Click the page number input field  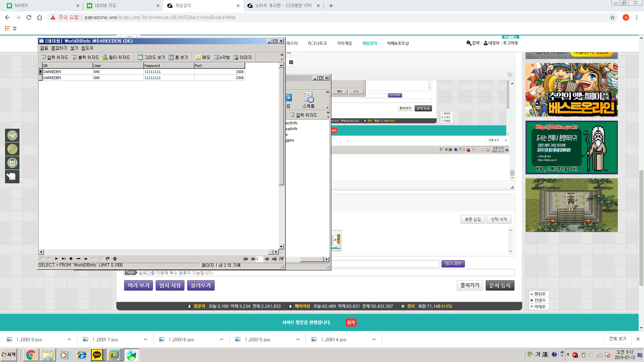[x=259, y=259]
